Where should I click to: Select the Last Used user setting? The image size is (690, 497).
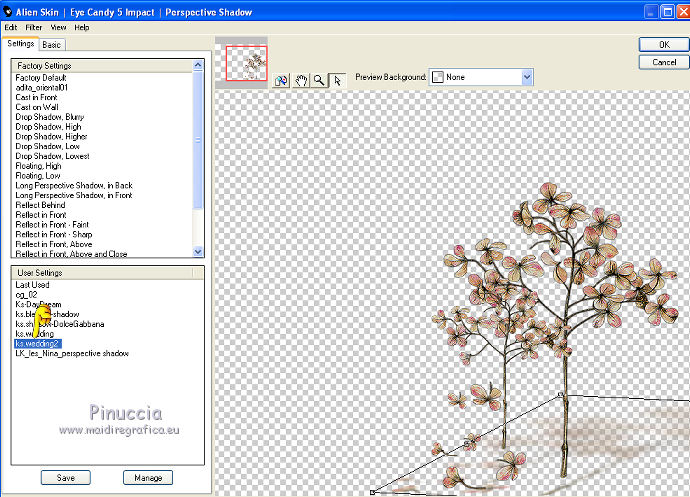tap(32, 285)
